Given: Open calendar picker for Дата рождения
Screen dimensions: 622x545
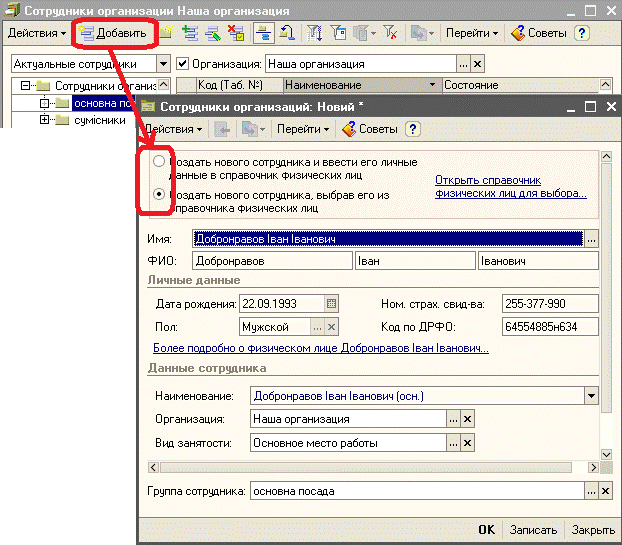Looking at the screenshot, I should tap(331, 304).
